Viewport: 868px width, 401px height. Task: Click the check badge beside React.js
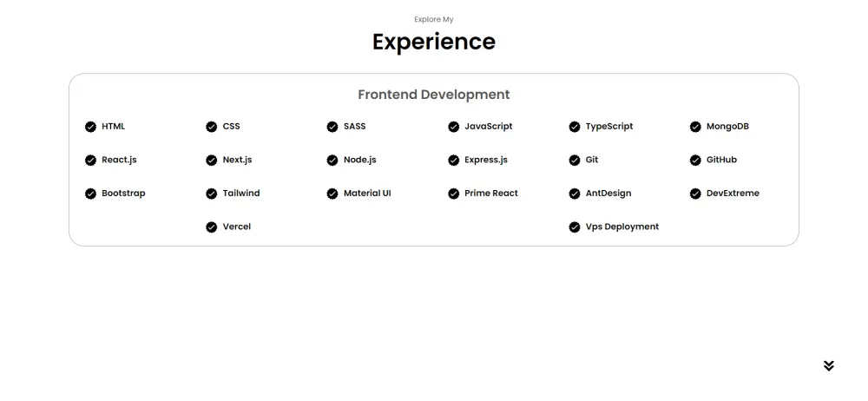[x=90, y=161]
